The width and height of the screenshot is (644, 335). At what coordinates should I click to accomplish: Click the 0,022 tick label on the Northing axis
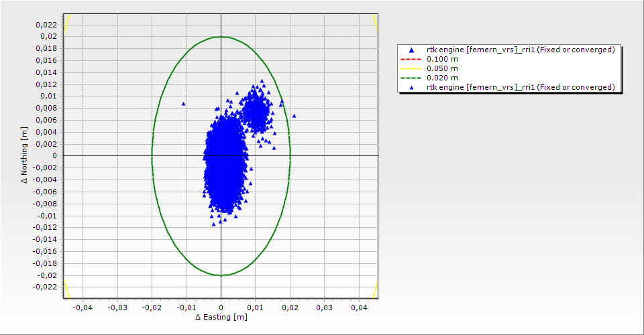click(46, 24)
